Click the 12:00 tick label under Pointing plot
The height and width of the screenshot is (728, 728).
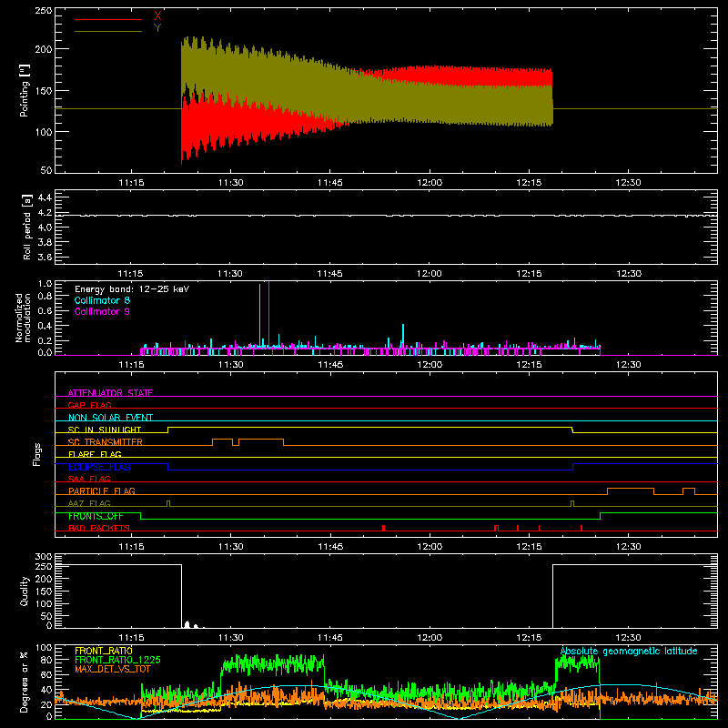[x=430, y=183]
